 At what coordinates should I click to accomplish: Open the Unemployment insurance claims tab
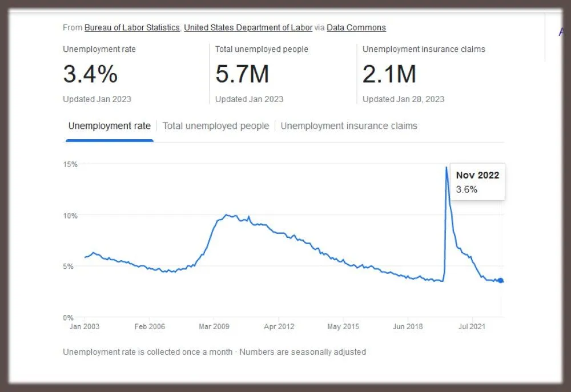pos(349,126)
